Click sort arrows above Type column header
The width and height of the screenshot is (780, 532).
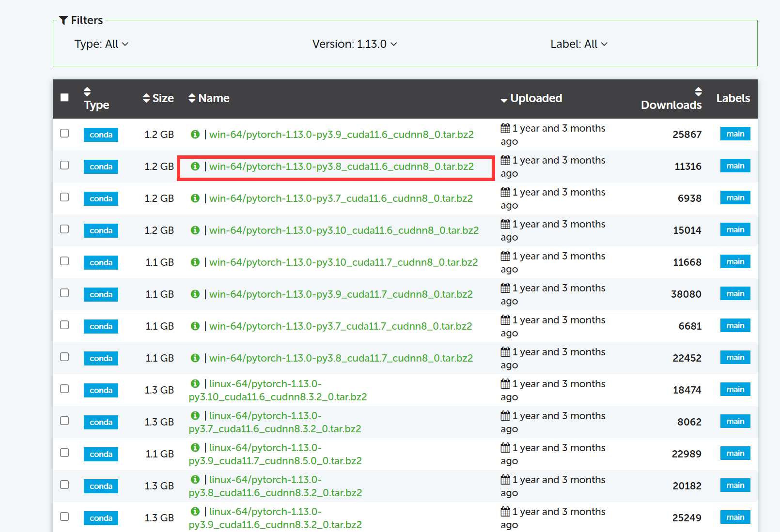[87, 91]
